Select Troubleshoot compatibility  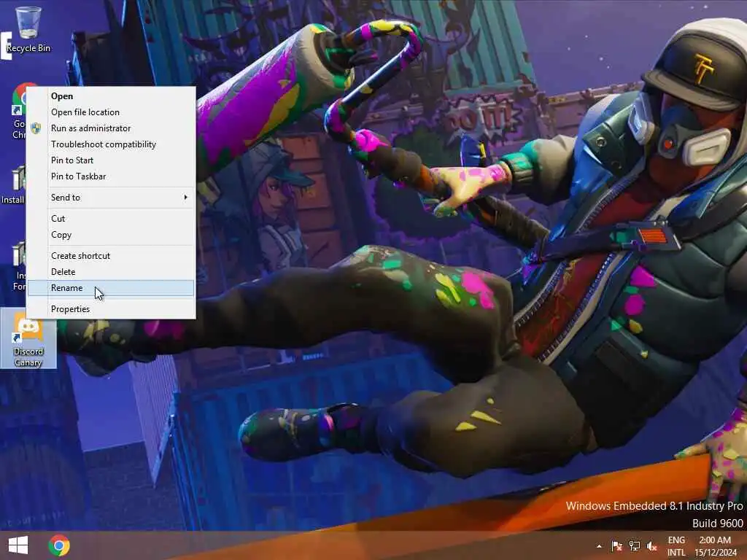tap(111, 144)
